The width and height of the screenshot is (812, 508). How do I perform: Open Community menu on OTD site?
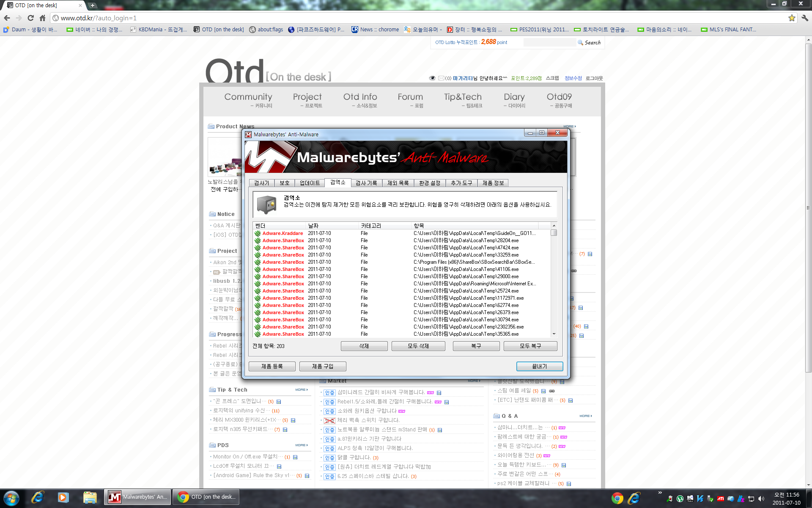click(248, 101)
